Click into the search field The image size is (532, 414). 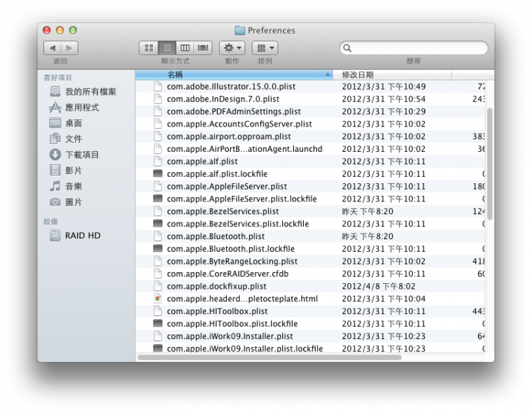[x=414, y=48]
